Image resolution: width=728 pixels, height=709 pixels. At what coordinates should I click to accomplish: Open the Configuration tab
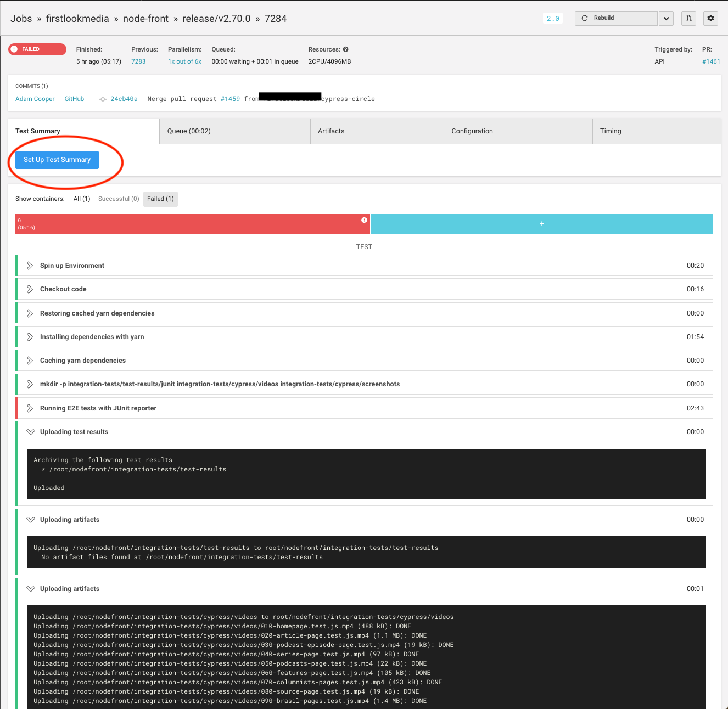[518, 131]
